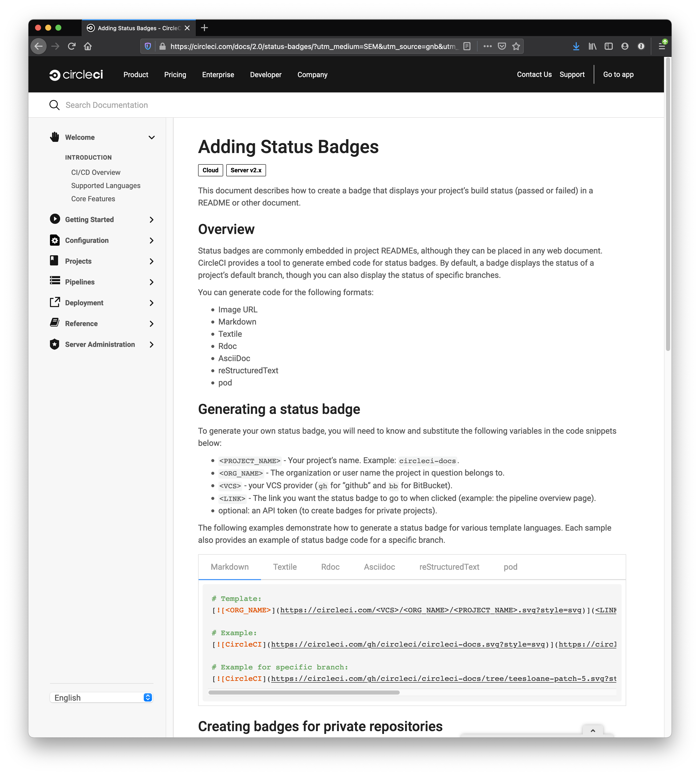Click the Deployment external-link icon
The height and width of the screenshot is (775, 700).
[x=55, y=302]
